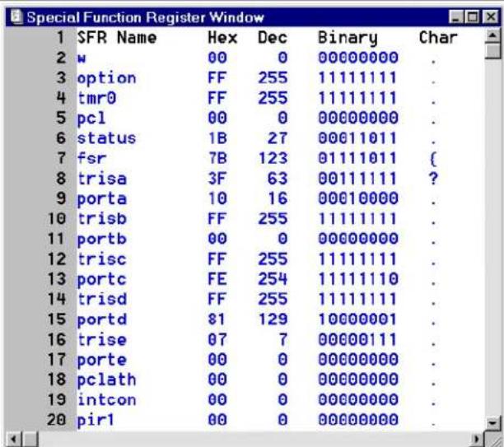The width and height of the screenshot is (504, 447).
Task: Select the 'w' register name
Action: (x=82, y=58)
